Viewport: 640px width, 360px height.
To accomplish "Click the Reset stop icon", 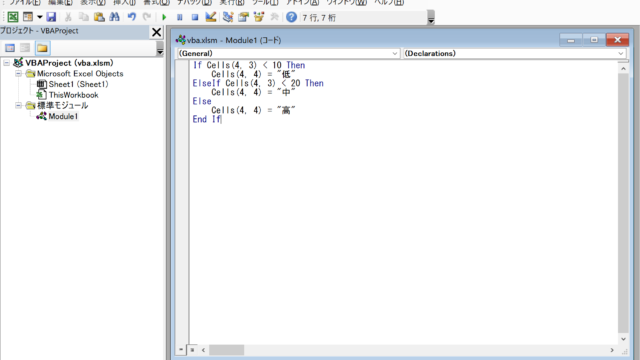I will pos(195,17).
